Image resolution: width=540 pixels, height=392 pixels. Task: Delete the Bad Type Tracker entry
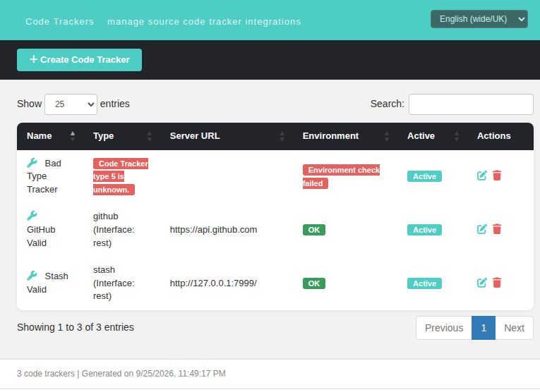point(497,176)
